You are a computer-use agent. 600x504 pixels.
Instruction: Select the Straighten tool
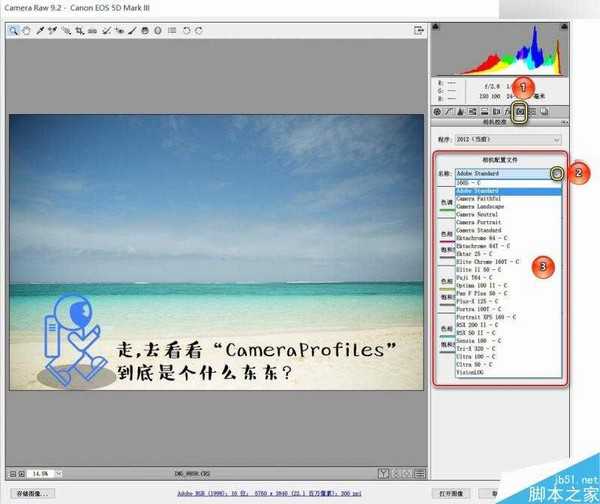92,31
